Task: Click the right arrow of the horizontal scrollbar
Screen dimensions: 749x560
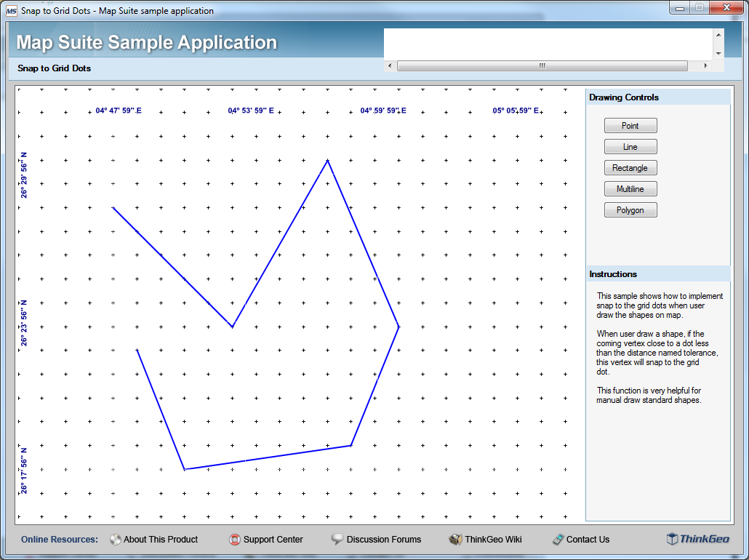Action: (x=705, y=65)
